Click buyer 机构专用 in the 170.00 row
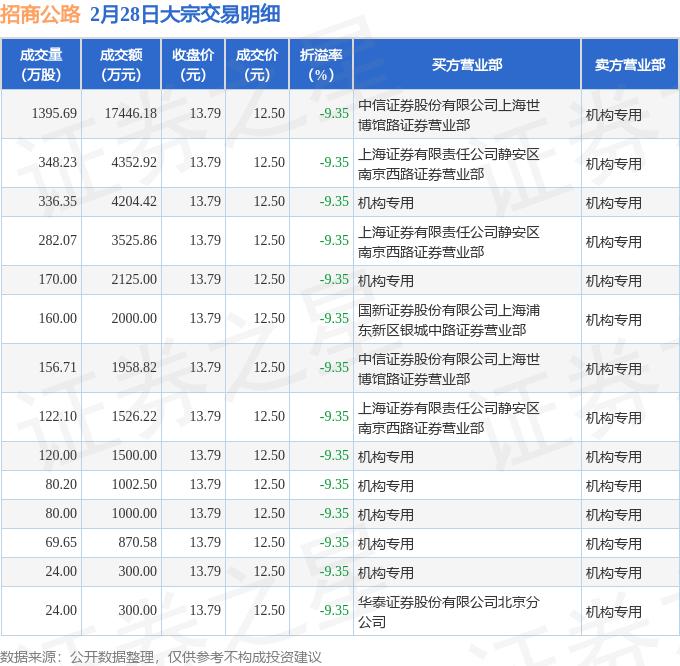This screenshot has height=666, width=680. 386,281
